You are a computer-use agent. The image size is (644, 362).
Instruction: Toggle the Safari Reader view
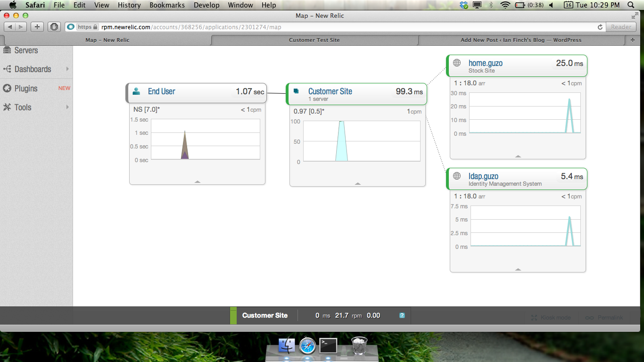point(621,27)
